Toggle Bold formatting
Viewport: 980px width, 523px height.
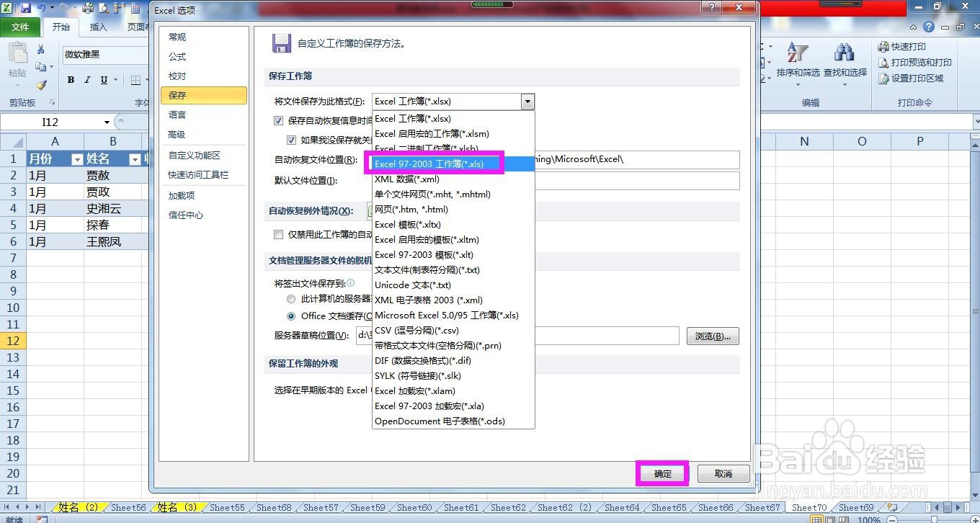(71, 80)
